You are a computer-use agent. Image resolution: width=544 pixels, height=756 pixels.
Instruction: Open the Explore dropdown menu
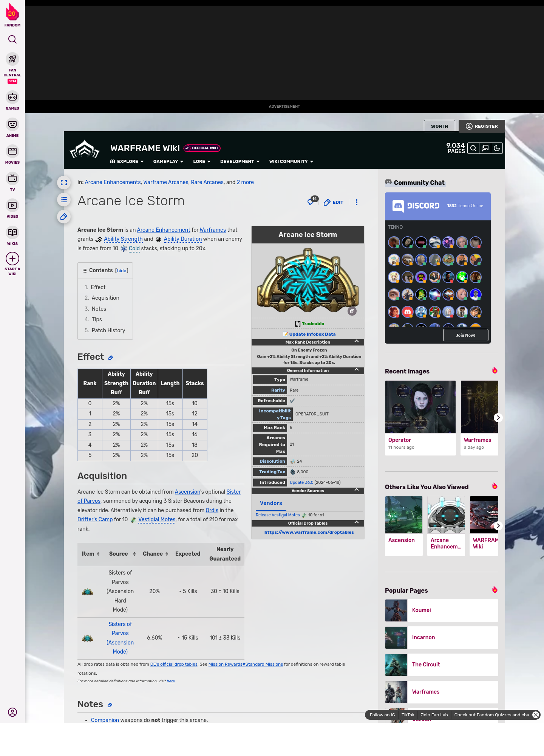click(x=127, y=161)
